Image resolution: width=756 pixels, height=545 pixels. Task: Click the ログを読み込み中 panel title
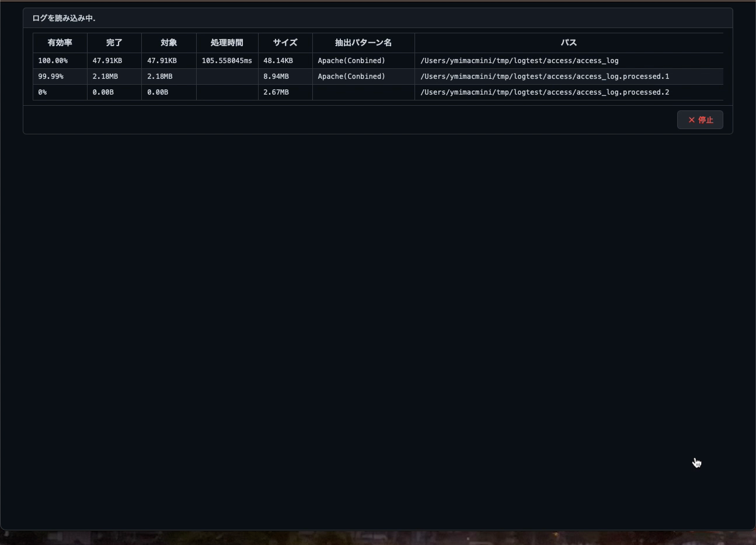[x=64, y=18]
